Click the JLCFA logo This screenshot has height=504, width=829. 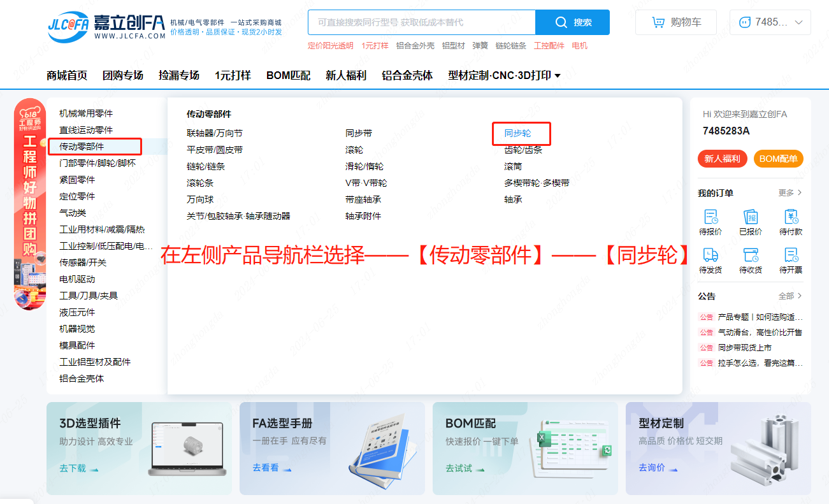click(106, 25)
